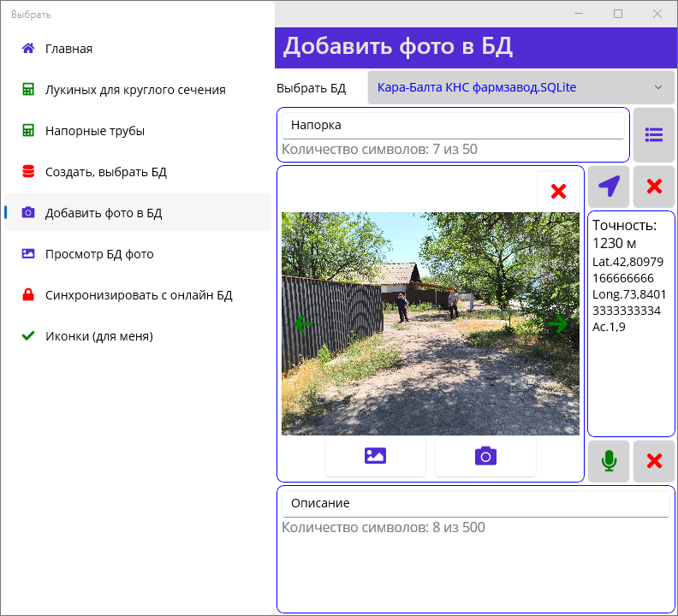Image resolution: width=678 pixels, height=616 pixels.
Task: Show next photo with right green arrow
Action: point(558,323)
